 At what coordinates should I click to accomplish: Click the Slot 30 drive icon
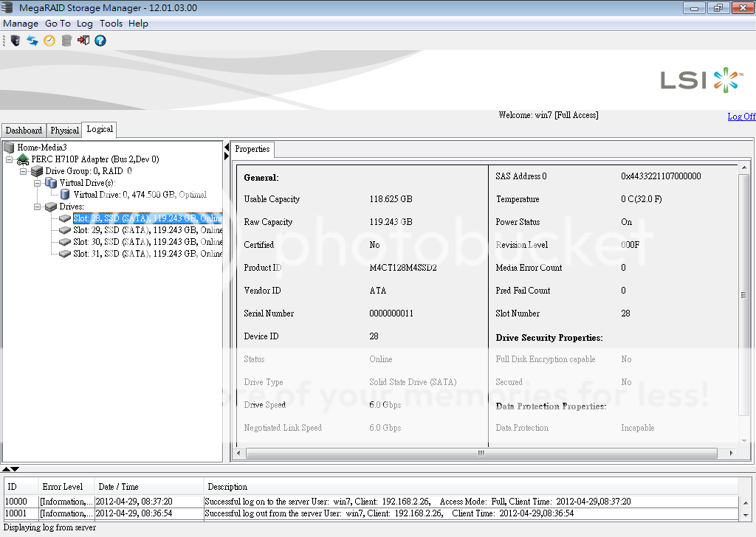click(x=65, y=242)
